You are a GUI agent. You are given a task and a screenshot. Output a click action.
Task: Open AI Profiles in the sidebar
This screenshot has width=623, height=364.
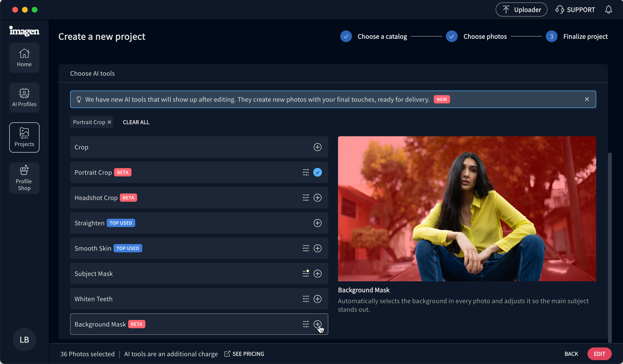click(24, 98)
